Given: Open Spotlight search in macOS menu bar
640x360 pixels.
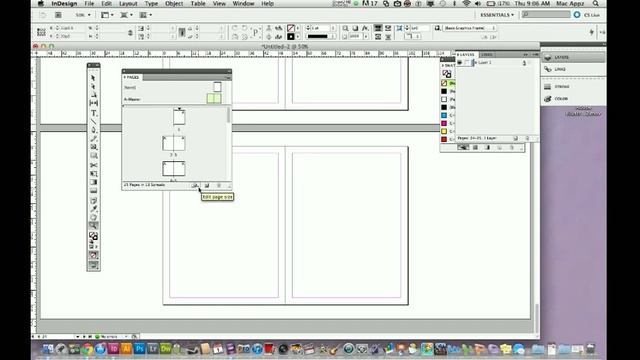Looking at the screenshot, I should click(x=596, y=4).
